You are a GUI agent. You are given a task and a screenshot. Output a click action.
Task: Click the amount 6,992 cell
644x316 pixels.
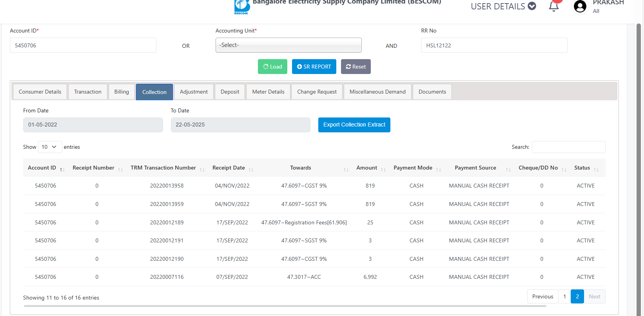point(370,277)
